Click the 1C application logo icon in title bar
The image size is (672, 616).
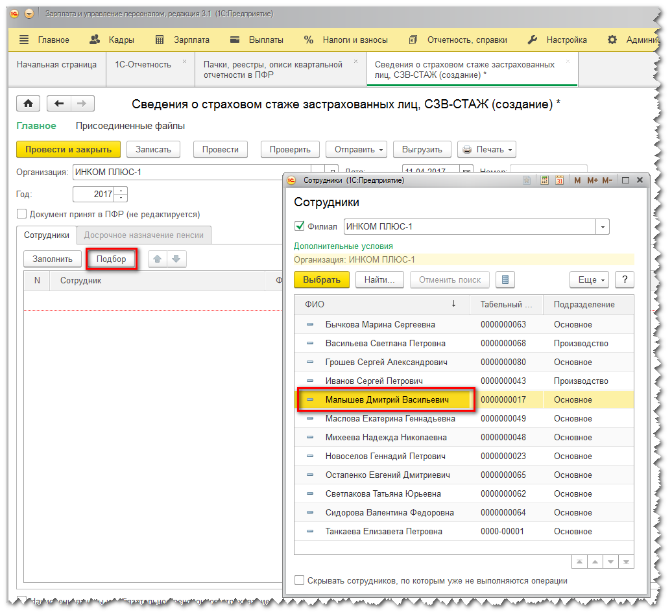click(14, 14)
